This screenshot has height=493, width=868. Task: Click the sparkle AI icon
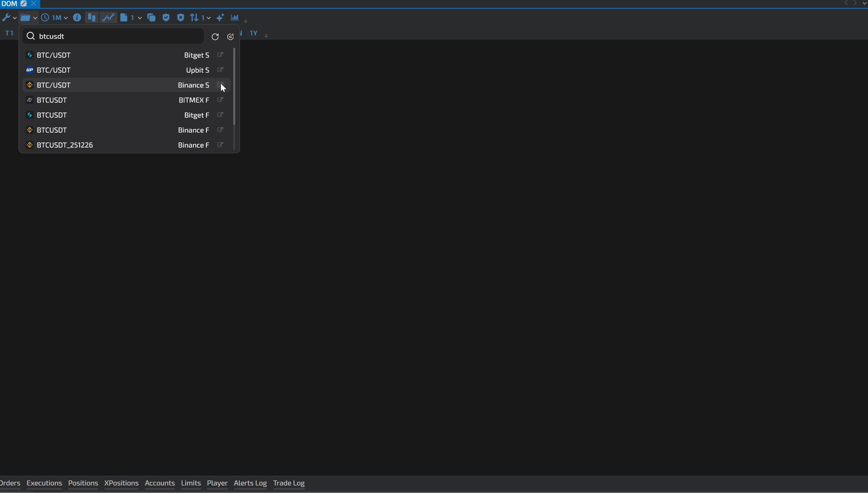pos(220,18)
